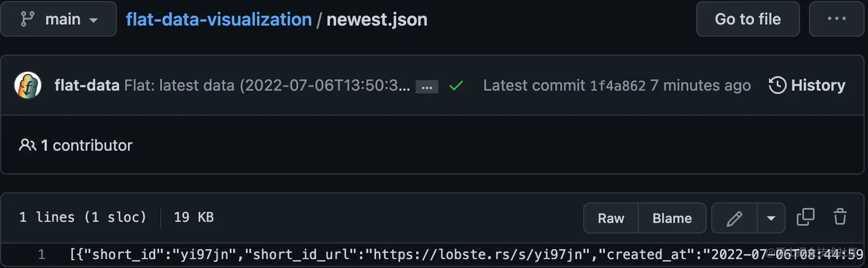Expand the truncated commit message ellipsis

pos(427,87)
